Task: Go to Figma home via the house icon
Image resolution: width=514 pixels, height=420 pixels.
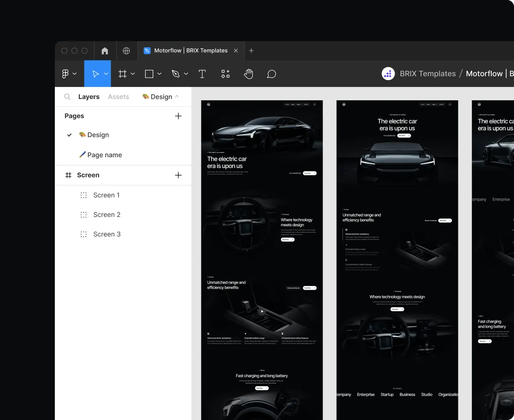Action: click(105, 51)
